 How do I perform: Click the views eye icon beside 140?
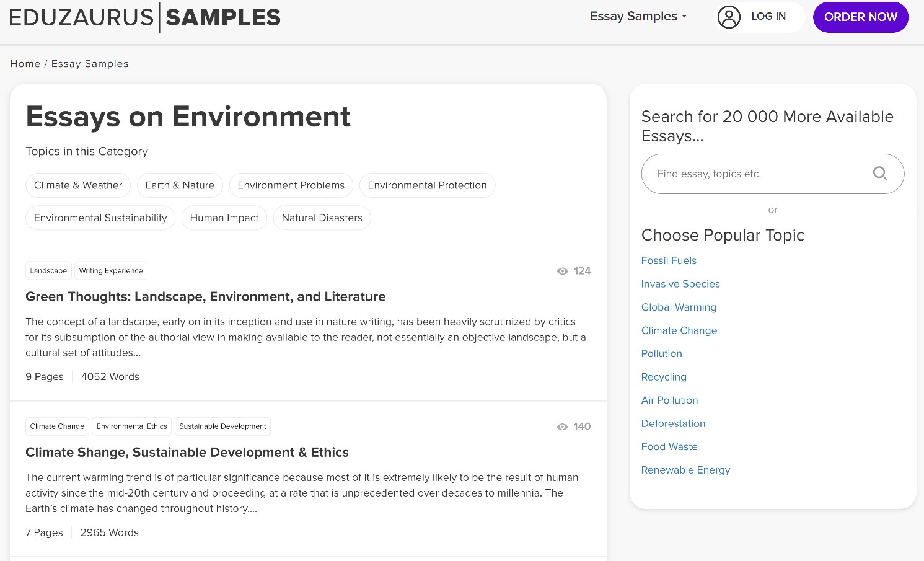562,426
